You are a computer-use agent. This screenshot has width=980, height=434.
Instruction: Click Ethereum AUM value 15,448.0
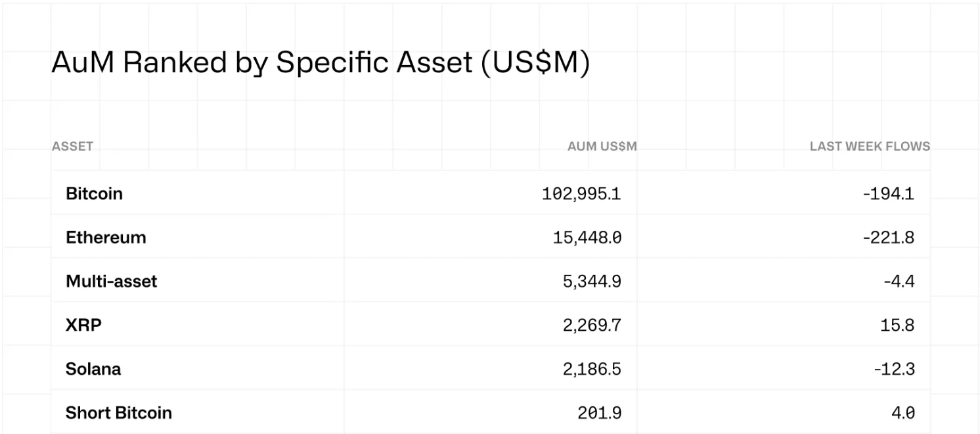587,237
